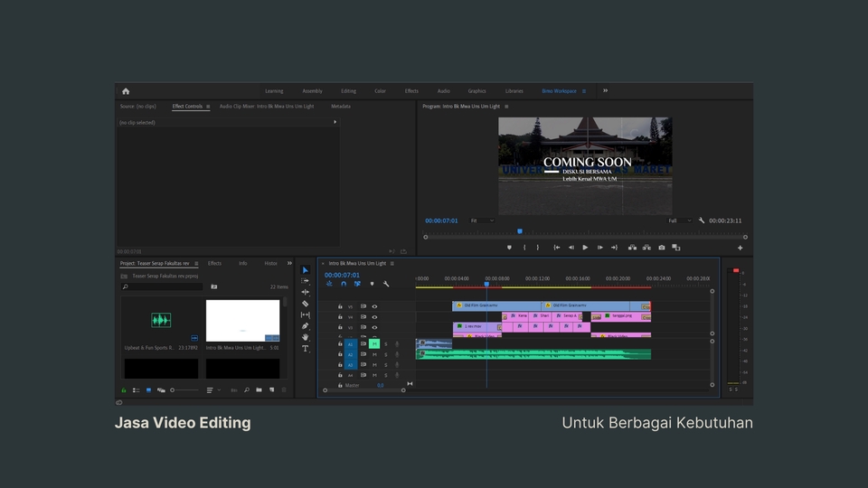
Task: Open the Metadata tab
Action: tap(341, 107)
